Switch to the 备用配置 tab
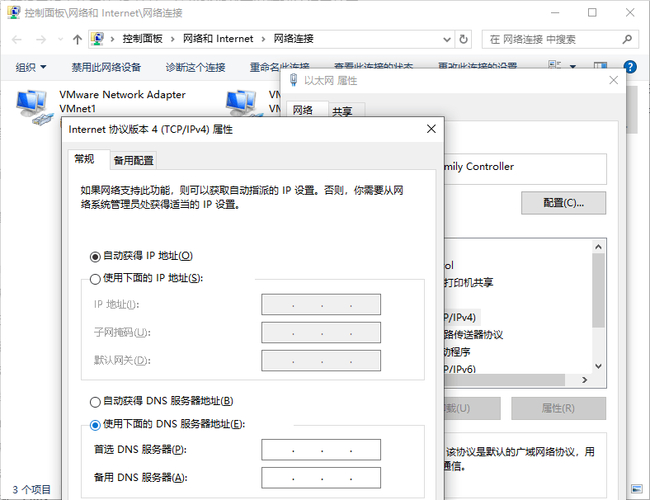Viewport: 650px width, 500px height. click(x=133, y=160)
